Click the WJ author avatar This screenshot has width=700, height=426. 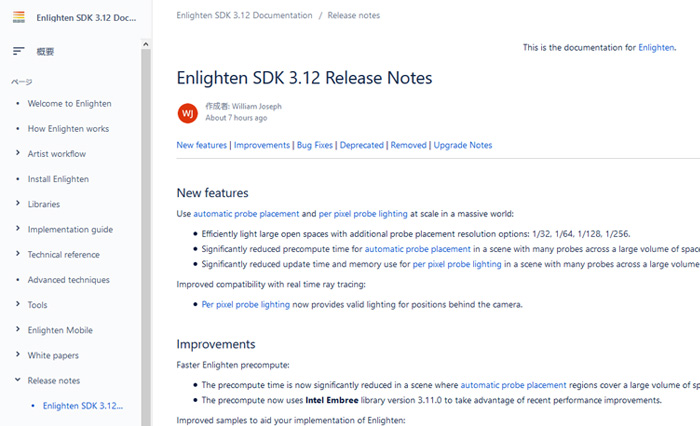pyautogui.click(x=188, y=113)
